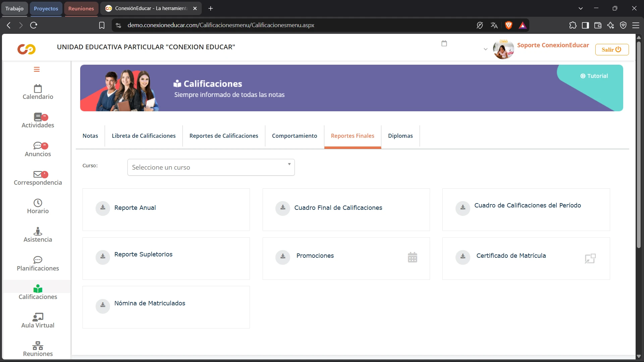The image size is (644, 362).
Task: Click the user profile avatar photo
Action: [x=503, y=49]
